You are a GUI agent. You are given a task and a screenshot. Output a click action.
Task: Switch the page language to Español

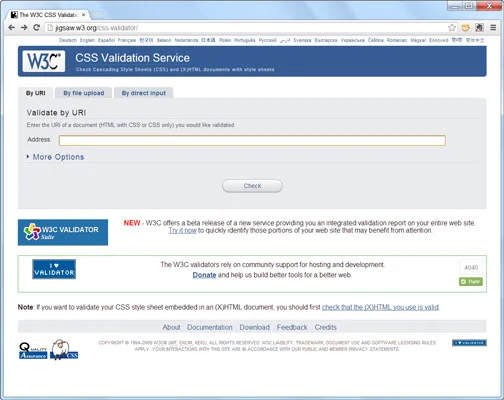pyautogui.click(x=106, y=40)
